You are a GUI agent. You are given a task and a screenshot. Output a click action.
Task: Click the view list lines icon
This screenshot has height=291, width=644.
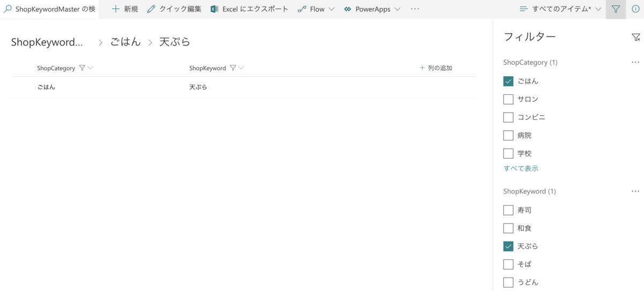pos(524,9)
